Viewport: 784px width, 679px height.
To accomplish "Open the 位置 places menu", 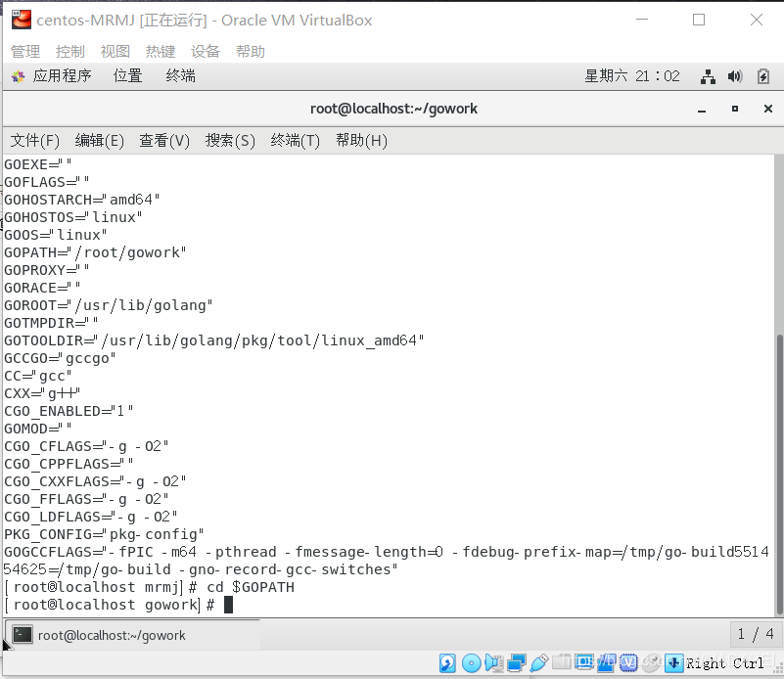I will click(x=127, y=76).
